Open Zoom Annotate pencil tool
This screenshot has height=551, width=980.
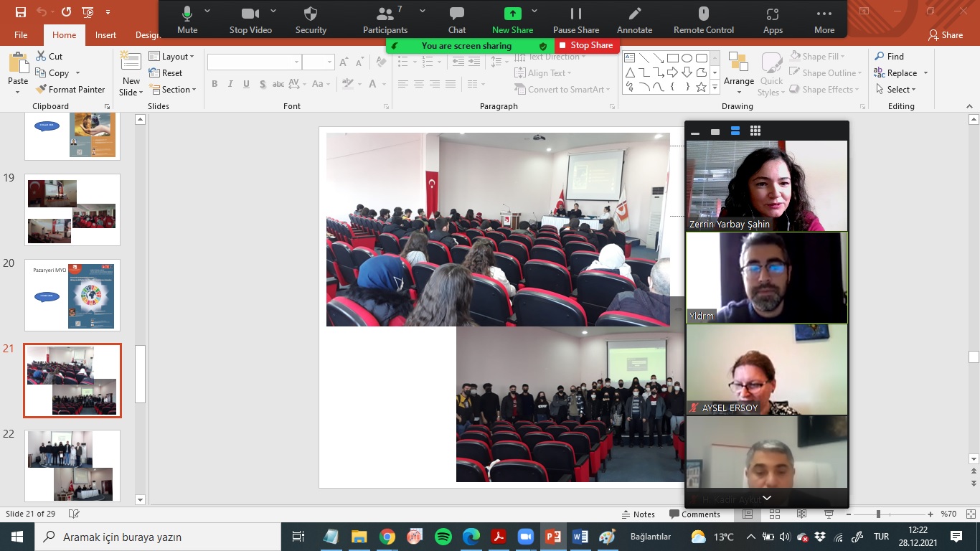(x=635, y=20)
